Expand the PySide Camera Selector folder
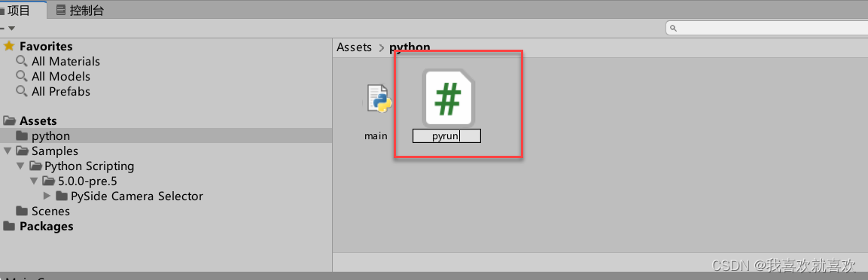Image resolution: width=868 pixels, height=280 pixels. point(47,196)
